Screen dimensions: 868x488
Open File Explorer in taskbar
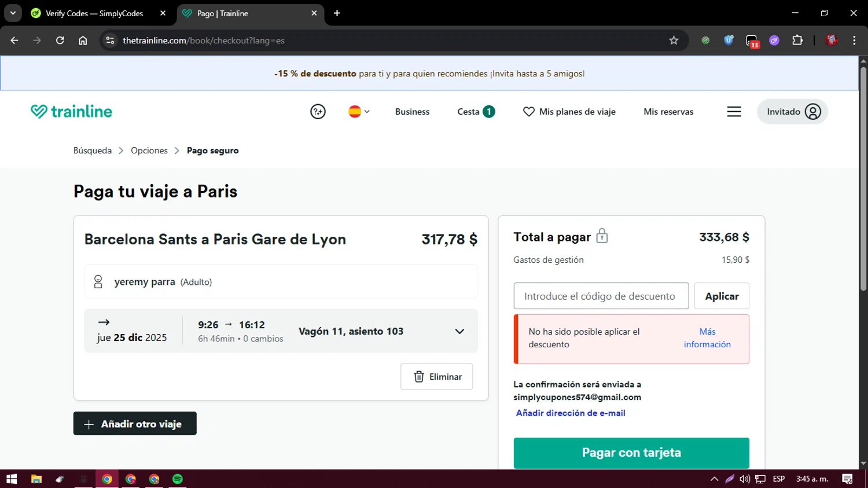coord(36,479)
